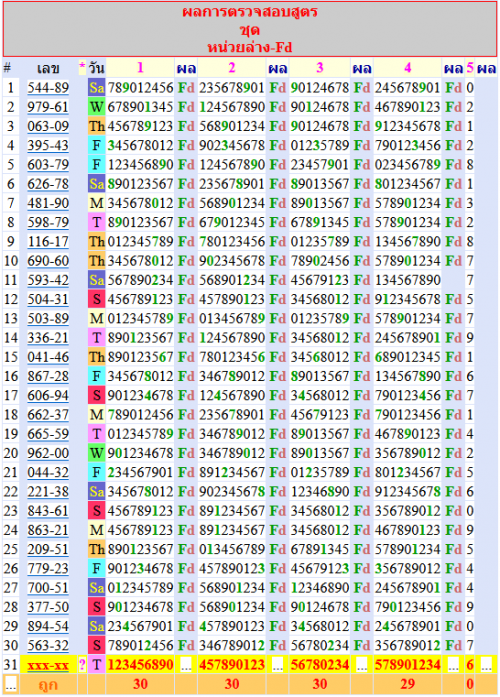The image size is (500, 697).
Task: Select the 779-23 link in row 26
Action: click(48, 569)
